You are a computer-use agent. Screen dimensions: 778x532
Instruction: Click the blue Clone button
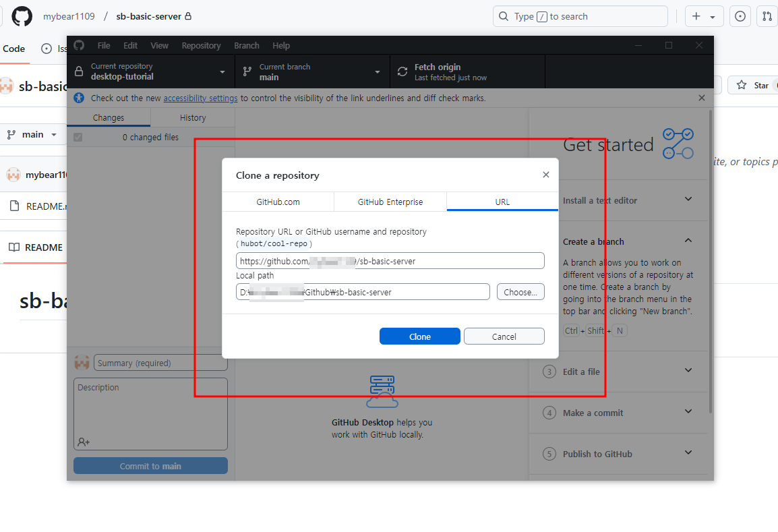[420, 336]
